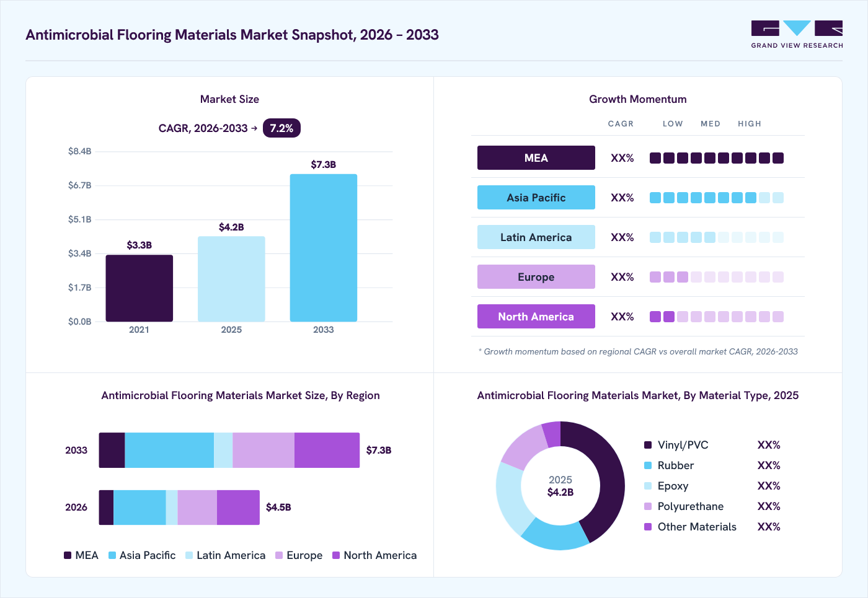Click the growth momentum footnote text
This screenshot has width=868, height=598.
(x=638, y=351)
